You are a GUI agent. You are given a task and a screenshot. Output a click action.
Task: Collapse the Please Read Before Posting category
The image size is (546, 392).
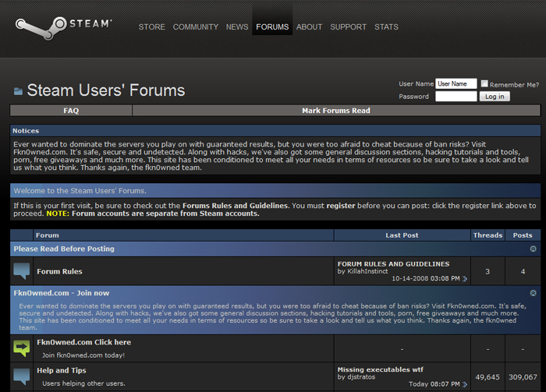pos(533,249)
